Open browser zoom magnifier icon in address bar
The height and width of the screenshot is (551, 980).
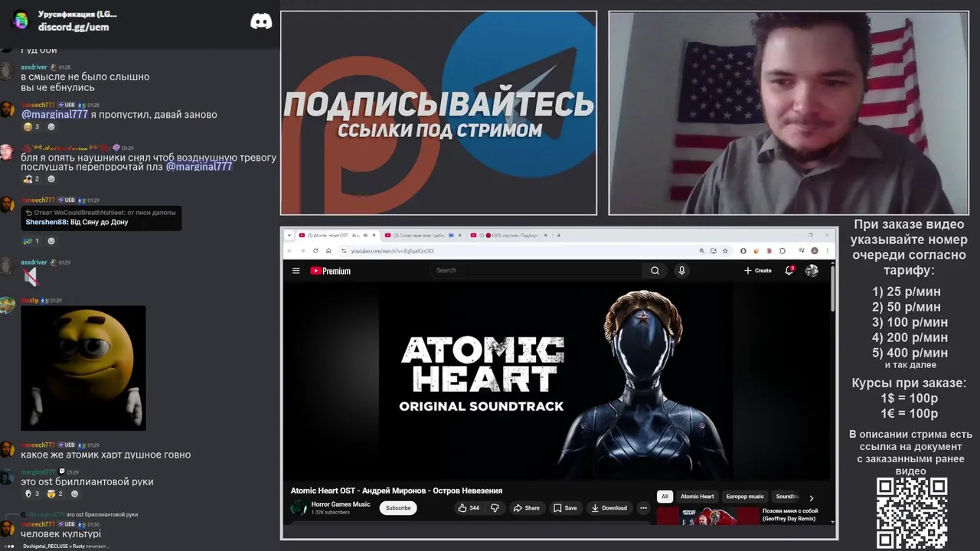[701, 250]
